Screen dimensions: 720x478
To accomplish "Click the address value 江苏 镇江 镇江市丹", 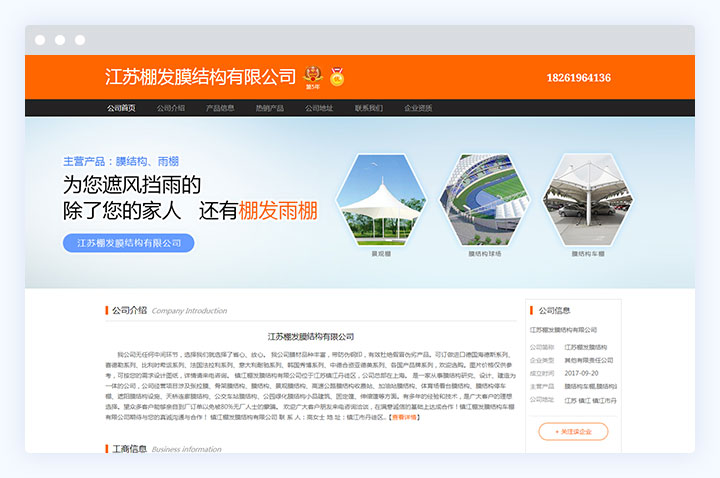I will click(591, 400).
